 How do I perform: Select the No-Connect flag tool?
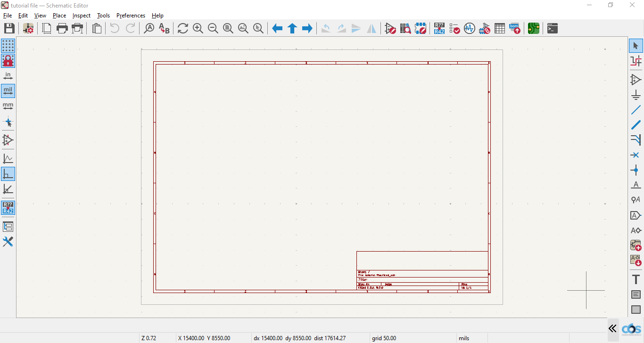coord(636,155)
